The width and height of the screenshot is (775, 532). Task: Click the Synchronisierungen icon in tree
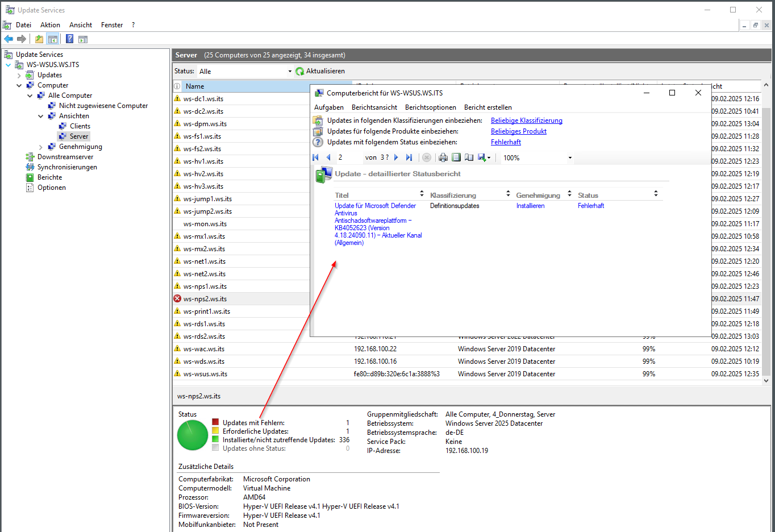tap(30, 167)
